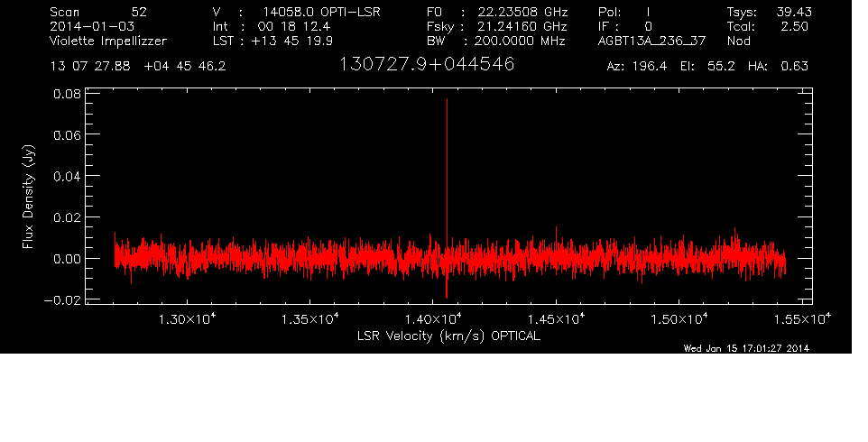Viewport: 868px width, 442px height.
Task: Click the LSR Velocity (km/s) OPTICAL axis label
Action: tap(448, 336)
